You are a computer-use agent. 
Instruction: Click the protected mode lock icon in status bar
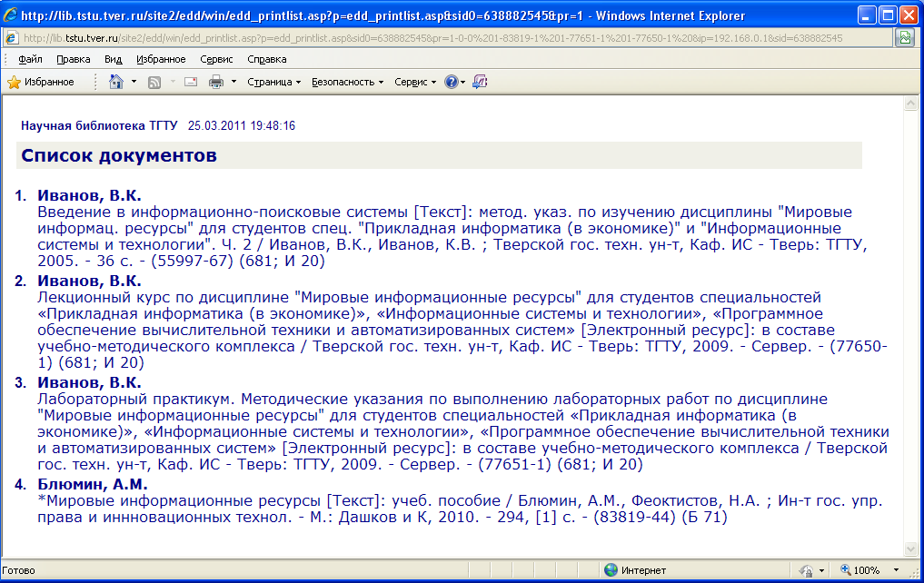[805, 570]
